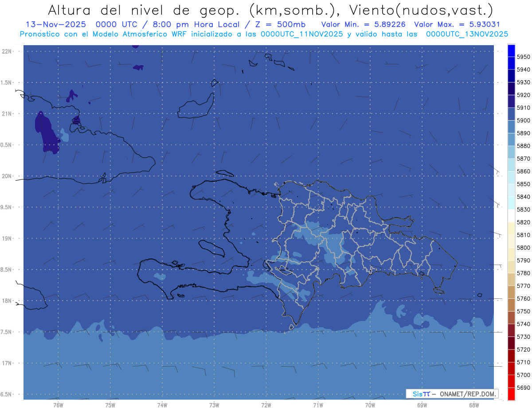Click the 8.5N latitude axis label
532x411 pixels.
pyautogui.click(x=7, y=270)
